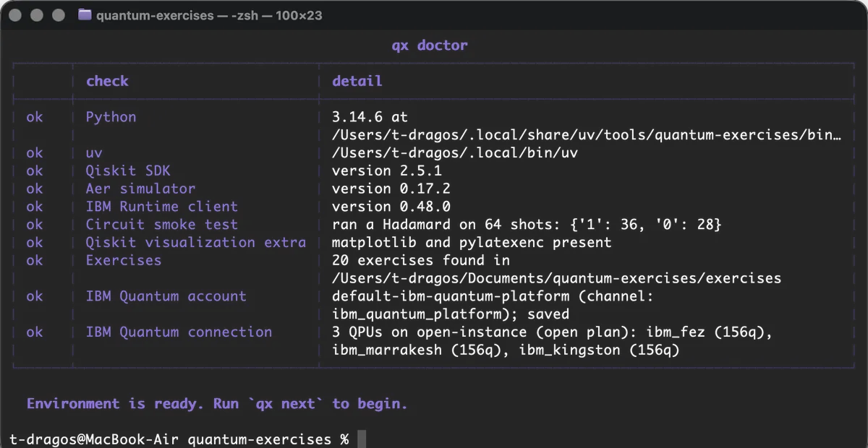Click the 'IBM Quantum account' check label
The width and height of the screenshot is (868, 448).
tap(166, 296)
